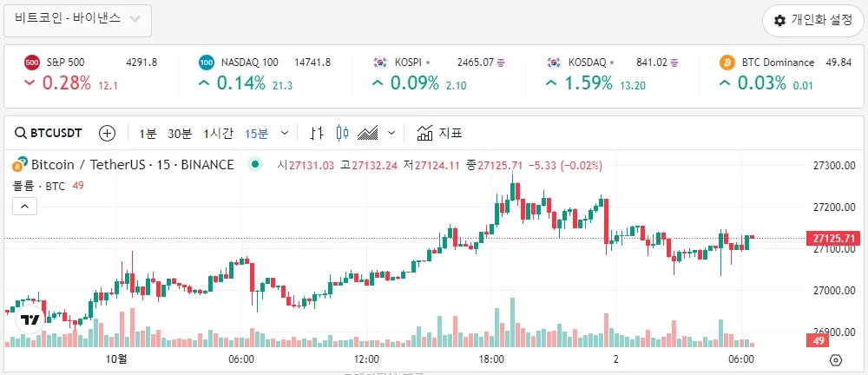
Task: Click the 18:00 time axis label
Action: [x=491, y=359]
